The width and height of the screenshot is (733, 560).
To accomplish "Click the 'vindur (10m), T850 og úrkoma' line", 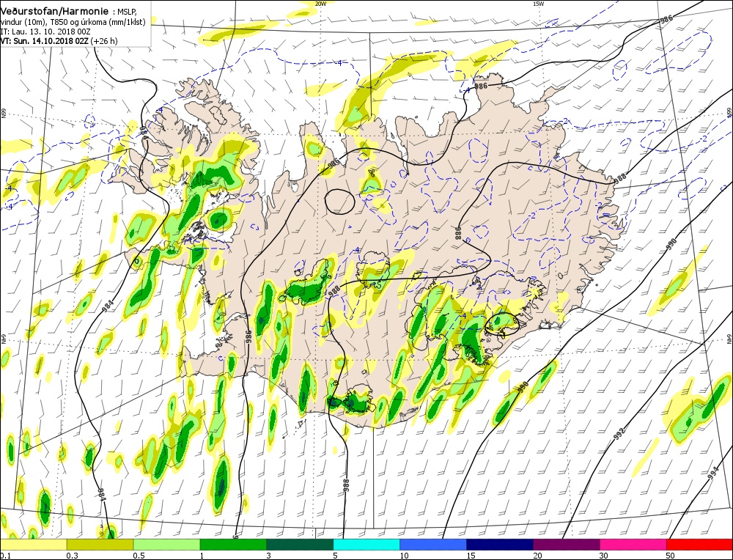I will (x=73, y=22).
